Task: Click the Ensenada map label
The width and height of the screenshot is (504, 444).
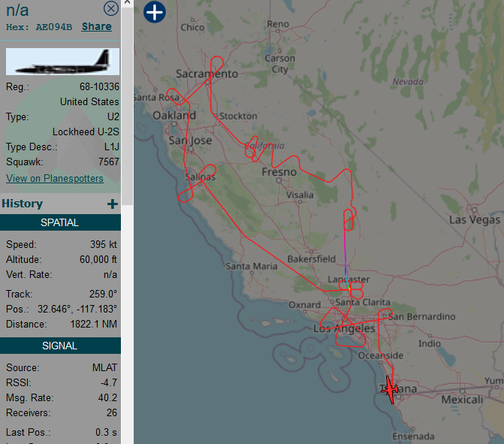Action: 413,436
